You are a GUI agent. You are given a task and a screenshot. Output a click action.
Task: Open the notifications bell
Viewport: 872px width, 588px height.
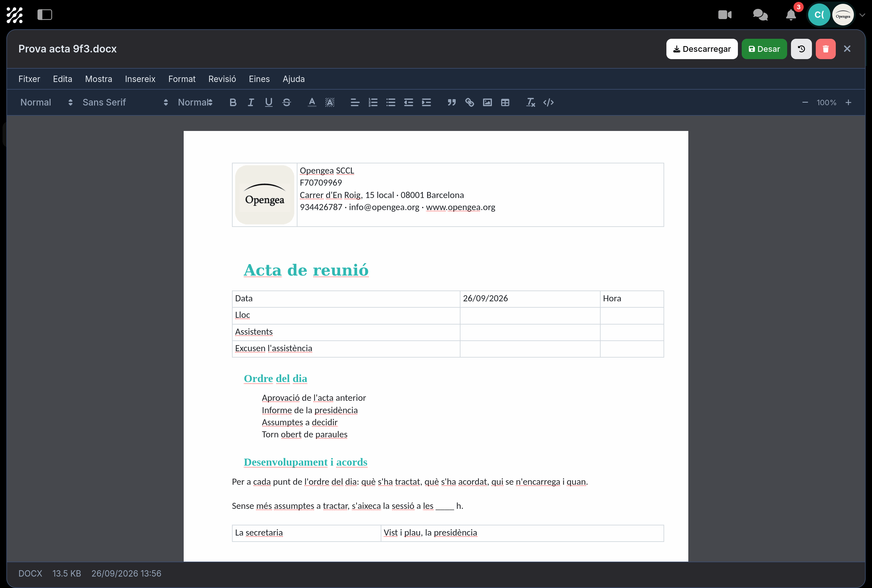791,15
